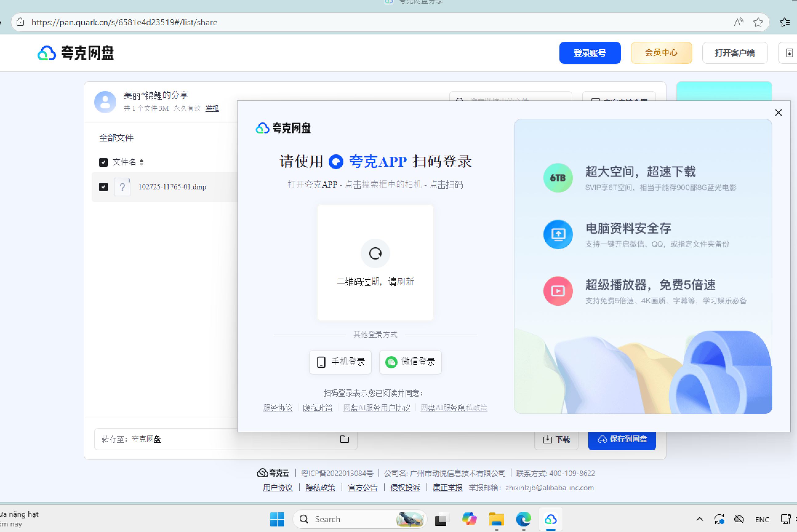This screenshot has height=532, width=797.
Task: Toggle the select-all checkbox beside 文件名
Action: pos(103,162)
